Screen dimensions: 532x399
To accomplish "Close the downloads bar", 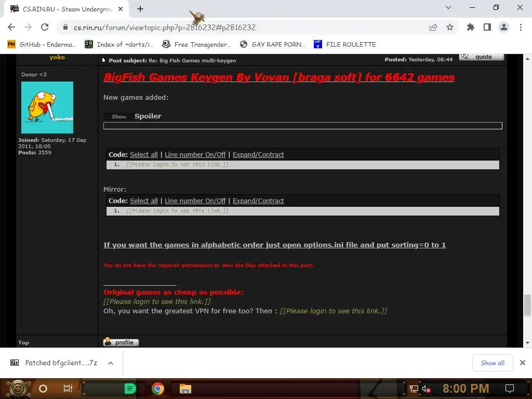I will tap(523, 363).
